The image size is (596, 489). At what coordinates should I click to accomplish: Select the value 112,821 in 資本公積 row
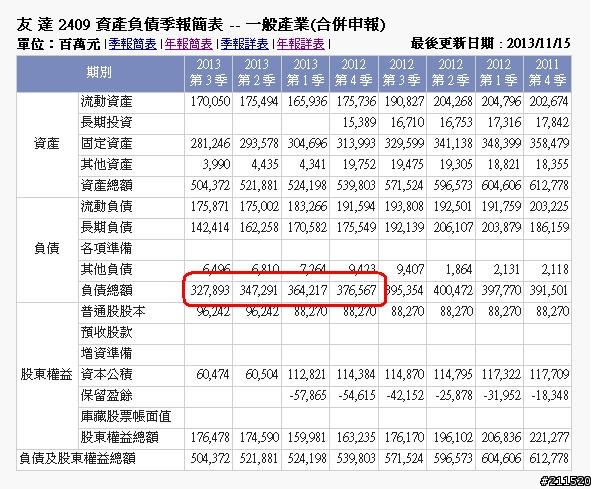coord(307,375)
